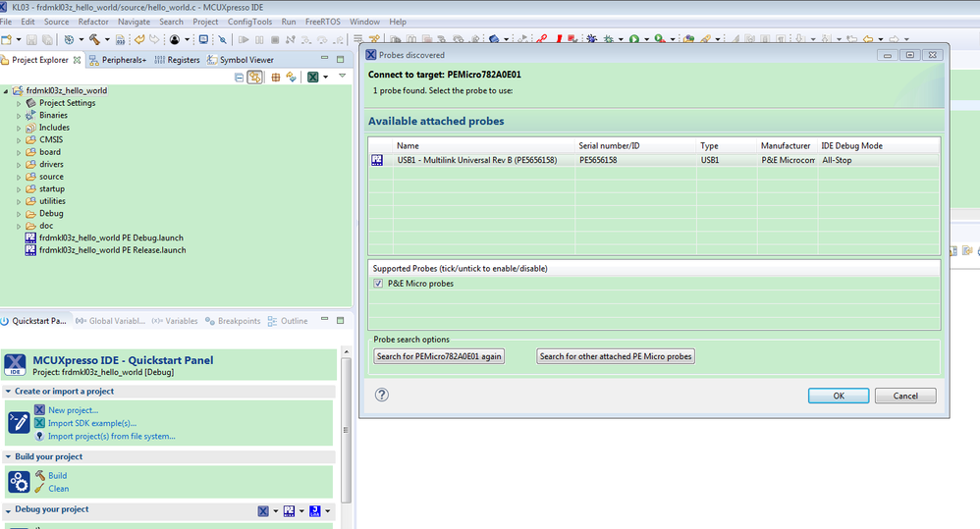Screen dimensions: 980x529
Task: Open the Project menu
Action: 205,22
